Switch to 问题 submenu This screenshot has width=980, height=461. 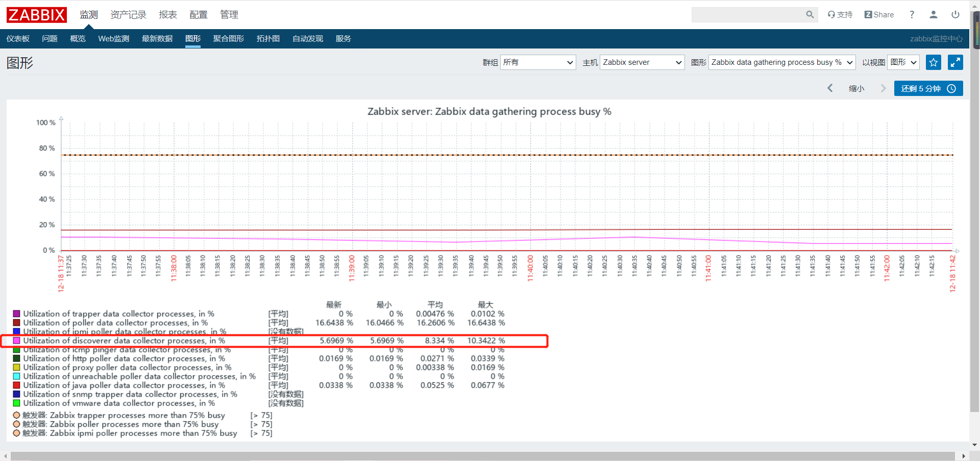pos(50,39)
